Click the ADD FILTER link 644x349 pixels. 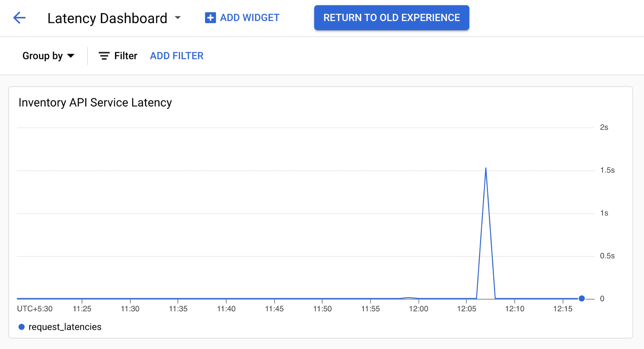click(x=177, y=56)
